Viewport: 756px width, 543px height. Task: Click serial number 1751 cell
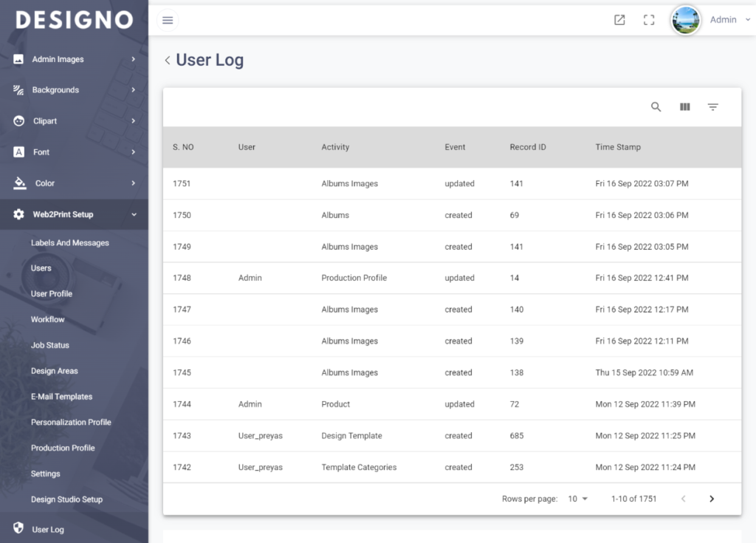[182, 183]
